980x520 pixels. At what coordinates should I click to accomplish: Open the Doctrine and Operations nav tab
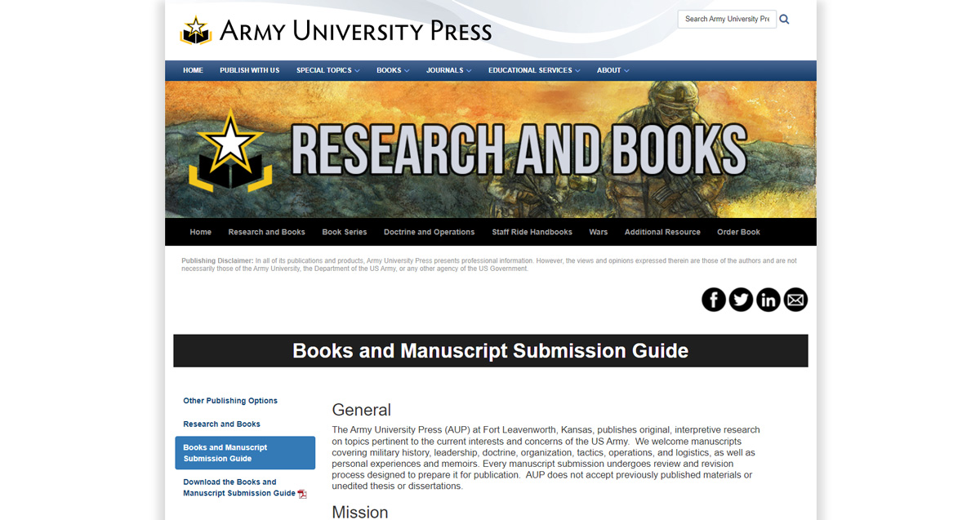pyautogui.click(x=429, y=232)
